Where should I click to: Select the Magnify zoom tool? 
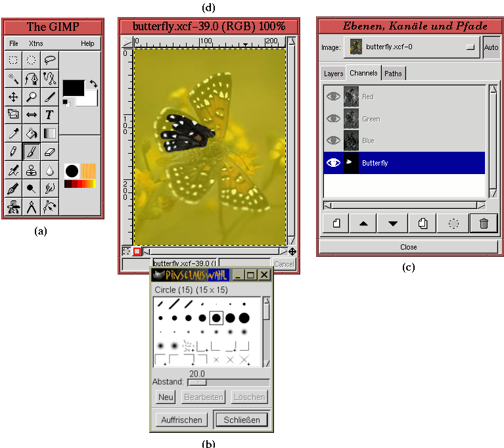click(31, 97)
